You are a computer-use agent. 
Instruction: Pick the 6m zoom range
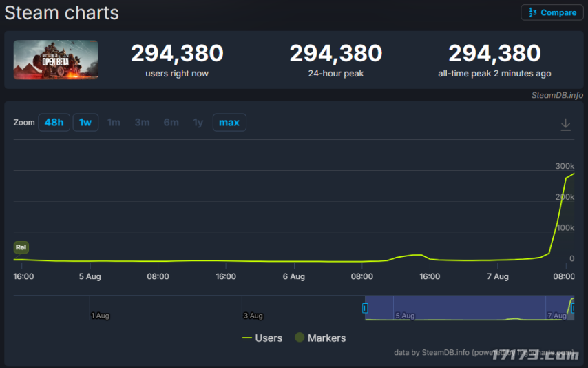(171, 123)
